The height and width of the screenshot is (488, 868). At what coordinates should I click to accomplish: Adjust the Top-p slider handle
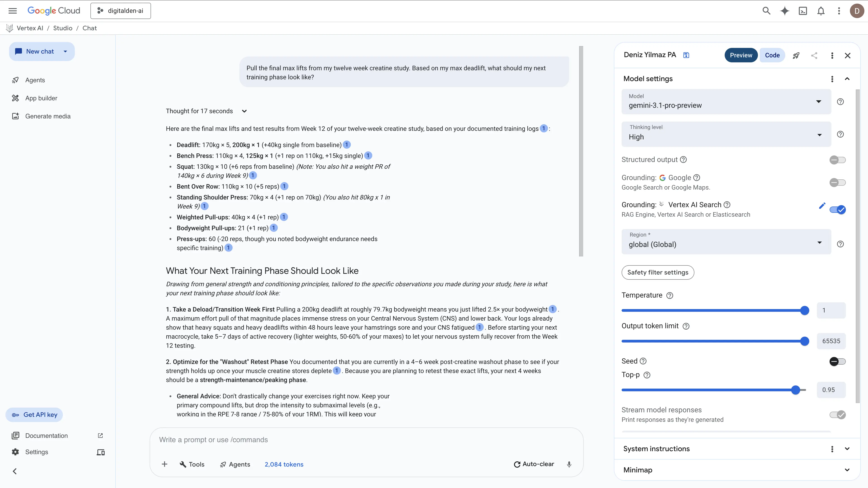pos(796,390)
